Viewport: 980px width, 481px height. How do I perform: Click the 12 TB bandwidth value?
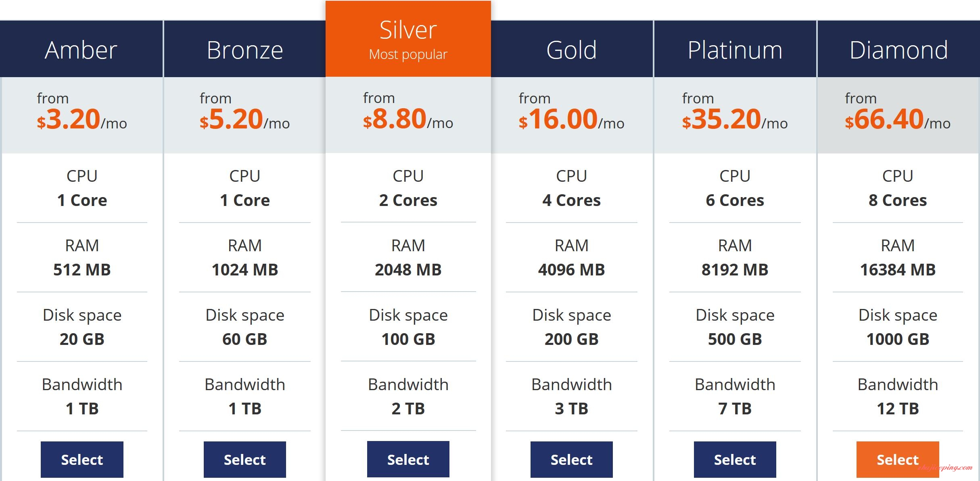[x=897, y=408]
